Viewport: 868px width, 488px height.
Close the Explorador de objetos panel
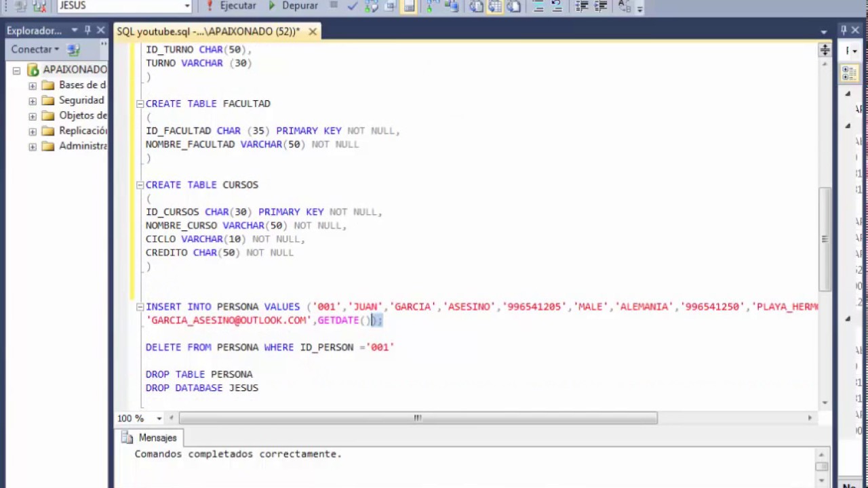click(x=100, y=30)
